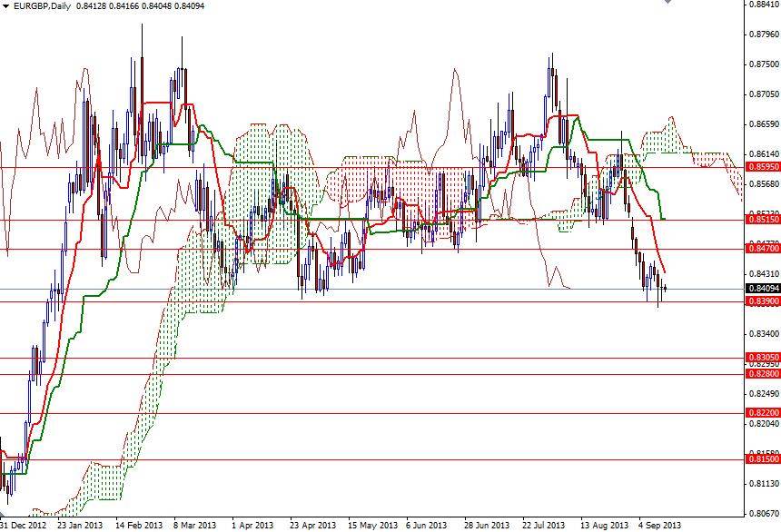The width and height of the screenshot is (781, 532).
Task: Select the 0.82200 horizontal level label
Action: (763, 413)
